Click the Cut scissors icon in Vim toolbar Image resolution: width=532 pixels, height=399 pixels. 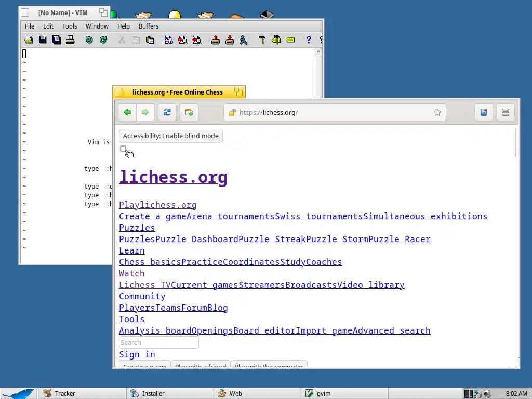tap(122, 40)
